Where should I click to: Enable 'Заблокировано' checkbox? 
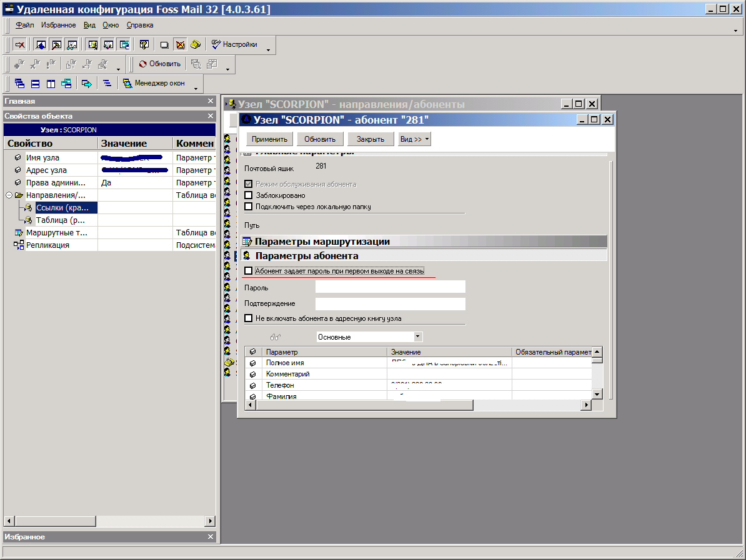point(249,195)
